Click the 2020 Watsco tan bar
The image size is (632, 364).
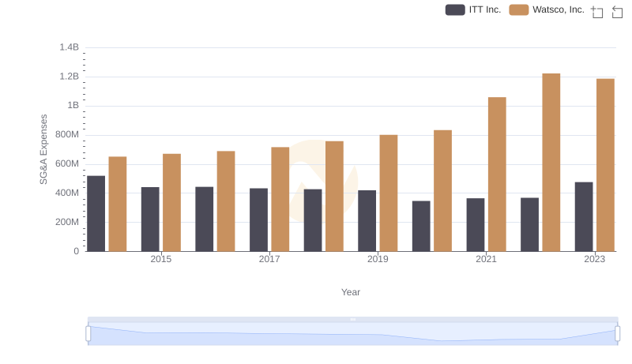443,191
